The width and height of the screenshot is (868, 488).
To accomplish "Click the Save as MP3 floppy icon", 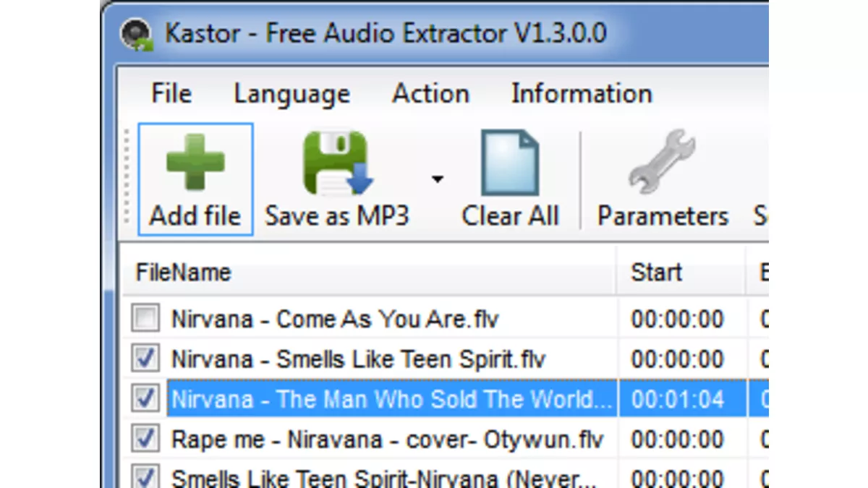I will [x=338, y=163].
